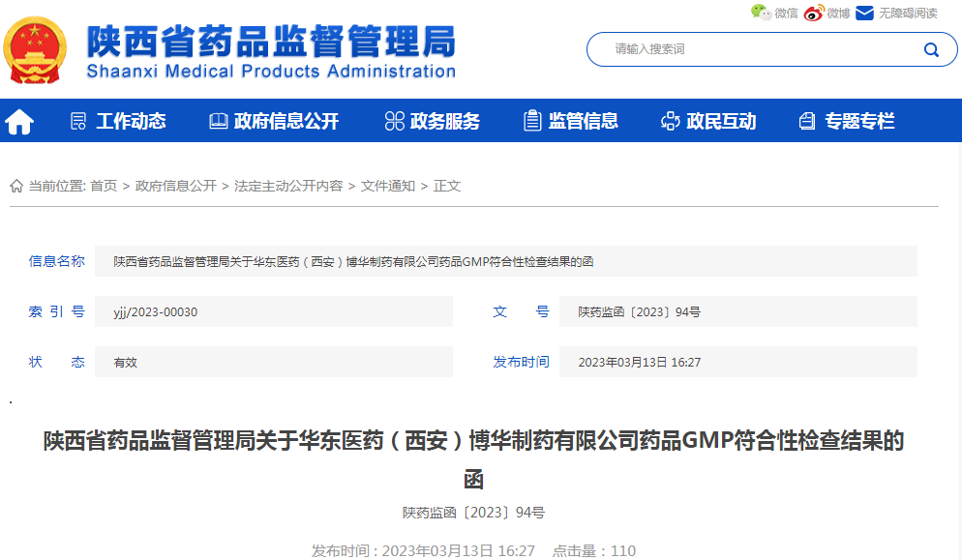Screen dimensions: 962x560
Task: Click the envelope icon for 无障碍阅读
Action: coord(864,13)
